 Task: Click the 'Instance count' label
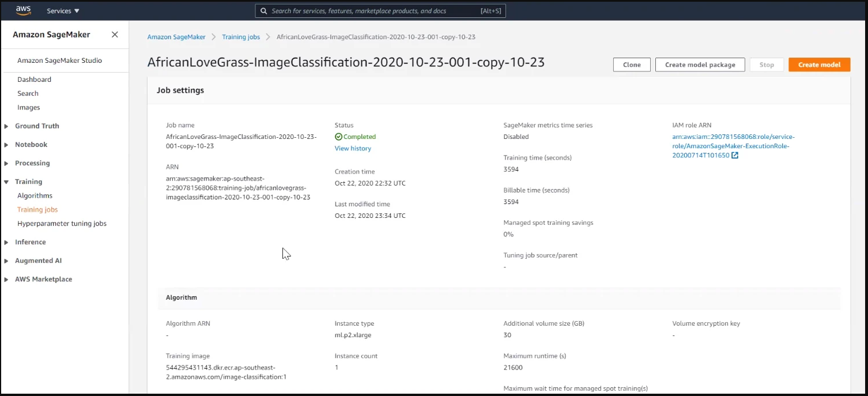[356, 356]
